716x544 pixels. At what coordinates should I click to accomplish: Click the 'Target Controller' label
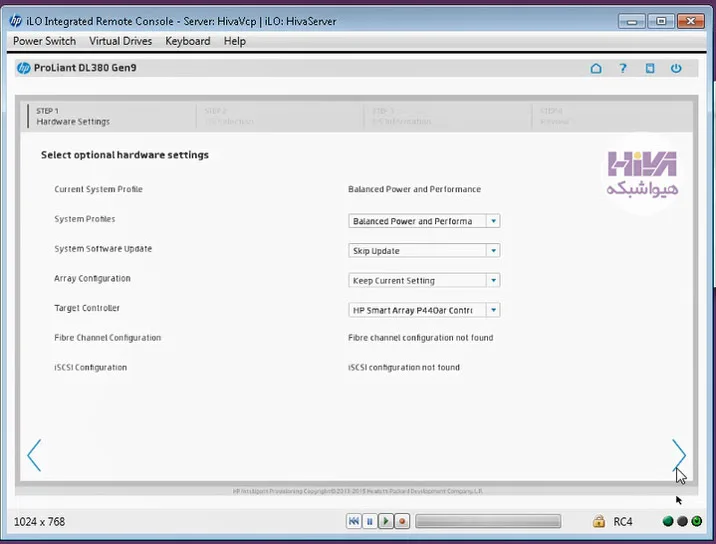coord(87,308)
